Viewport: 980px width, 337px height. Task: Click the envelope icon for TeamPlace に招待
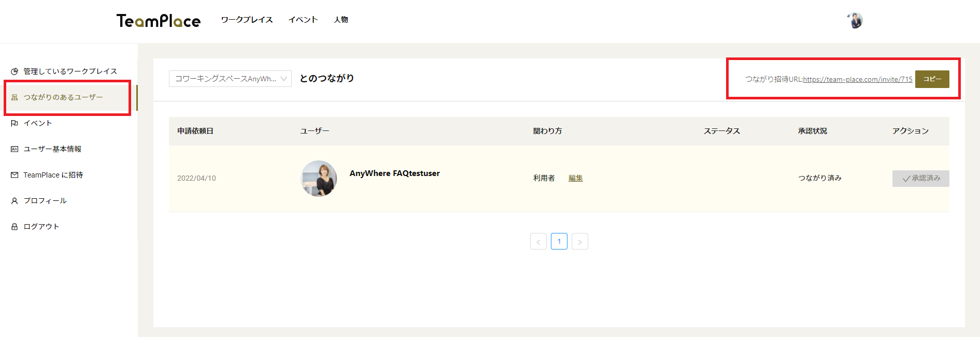coord(15,175)
